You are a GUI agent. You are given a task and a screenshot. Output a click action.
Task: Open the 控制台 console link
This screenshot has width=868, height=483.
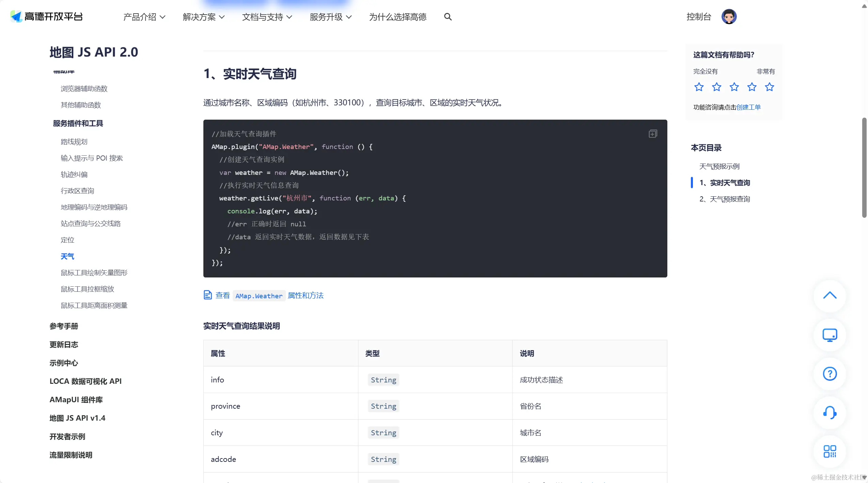699,17
